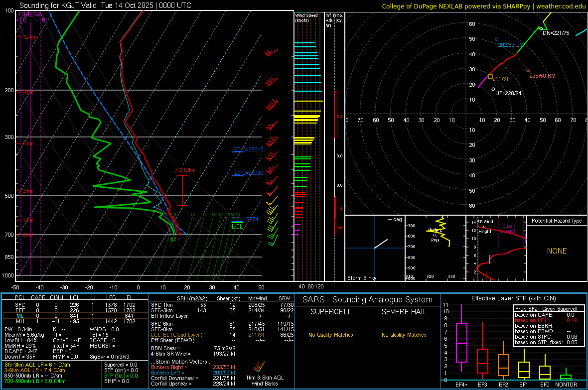The width and height of the screenshot is (588, 390).
Task: Click the Supercell = 0.0 composite value
Action: click(x=121, y=365)
